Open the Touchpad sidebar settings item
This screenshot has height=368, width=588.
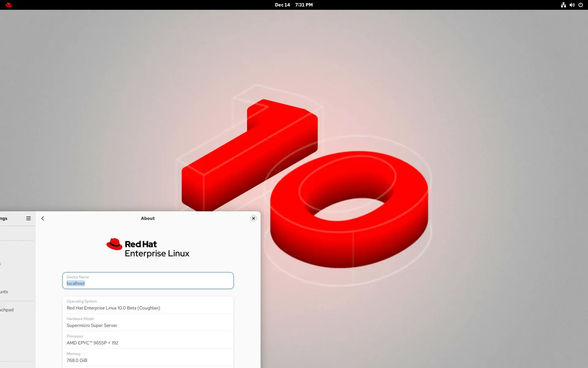click(x=7, y=310)
